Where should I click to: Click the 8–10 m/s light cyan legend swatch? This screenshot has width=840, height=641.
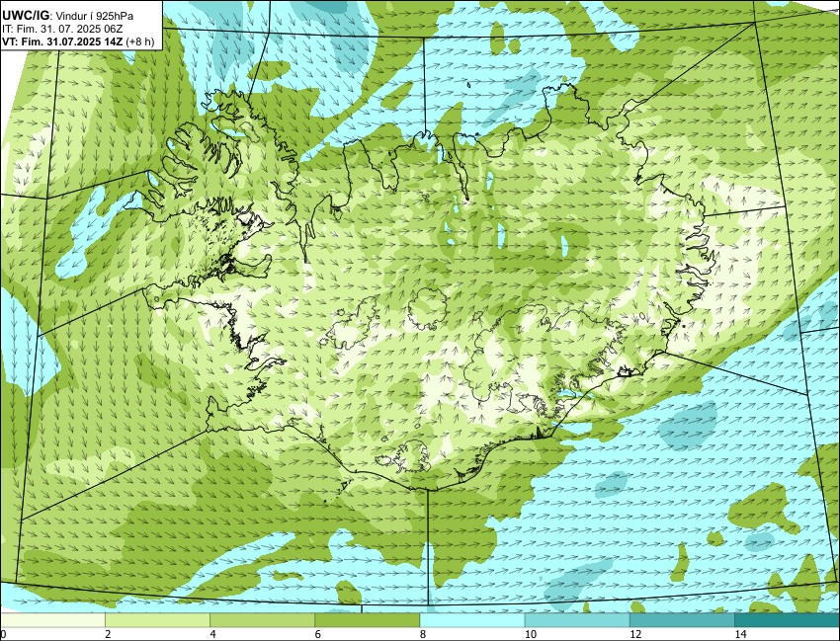[x=472, y=620]
